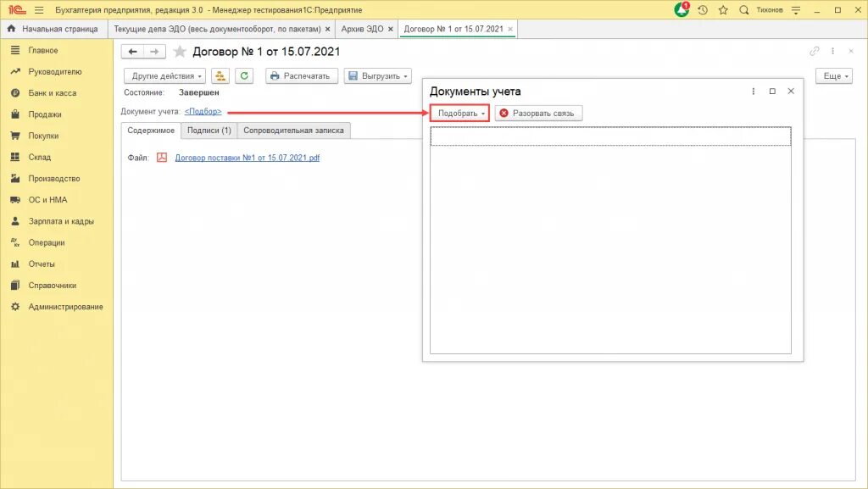Click the back arrow navigation button
The height and width of the screenshot is (489, 868).
132,52
